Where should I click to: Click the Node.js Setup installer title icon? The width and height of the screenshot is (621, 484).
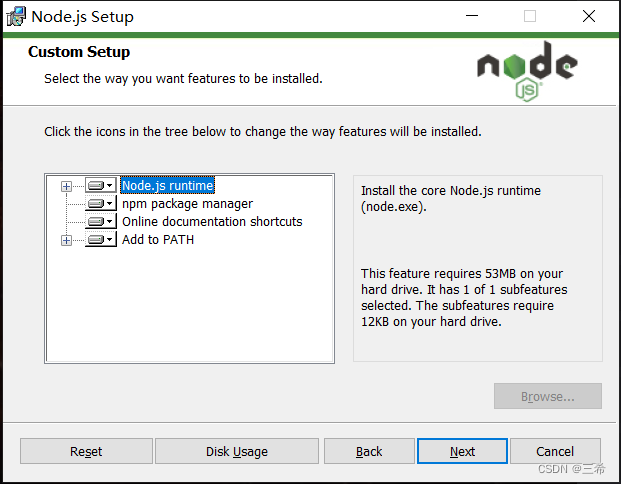click(x=16, y=17)
